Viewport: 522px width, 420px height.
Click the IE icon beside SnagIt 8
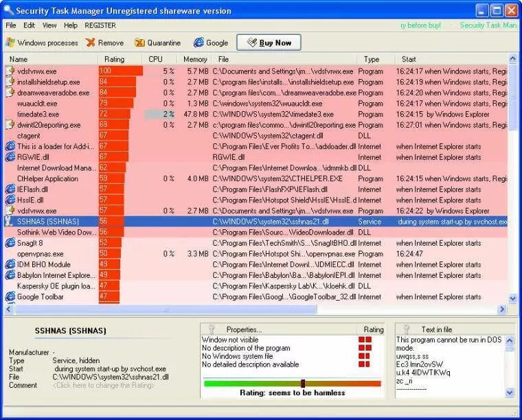coord(10,243)
